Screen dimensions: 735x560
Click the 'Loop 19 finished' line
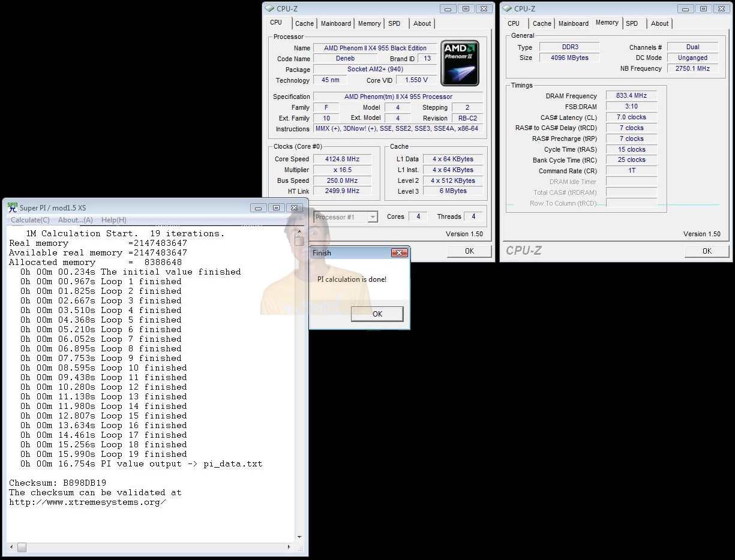[104, 454]
